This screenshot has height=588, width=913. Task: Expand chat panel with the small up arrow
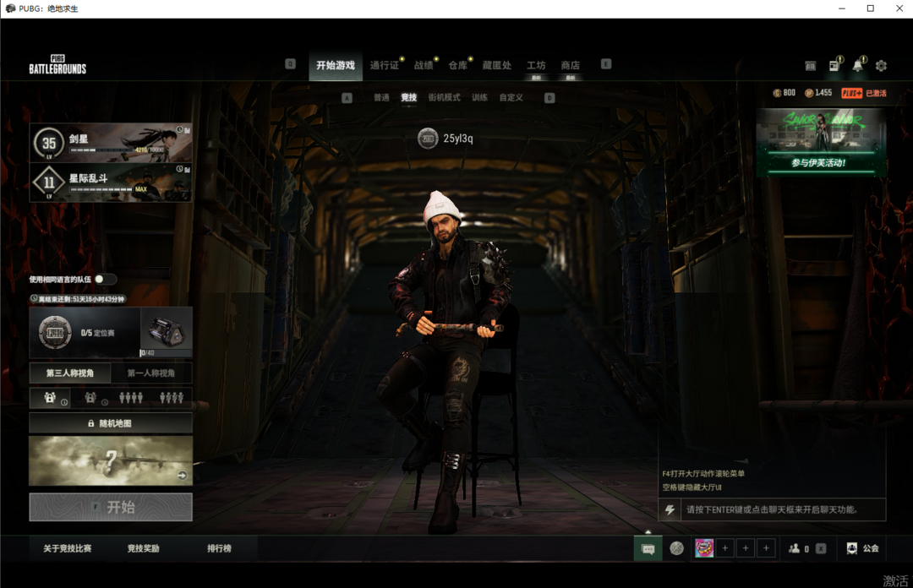648,531
